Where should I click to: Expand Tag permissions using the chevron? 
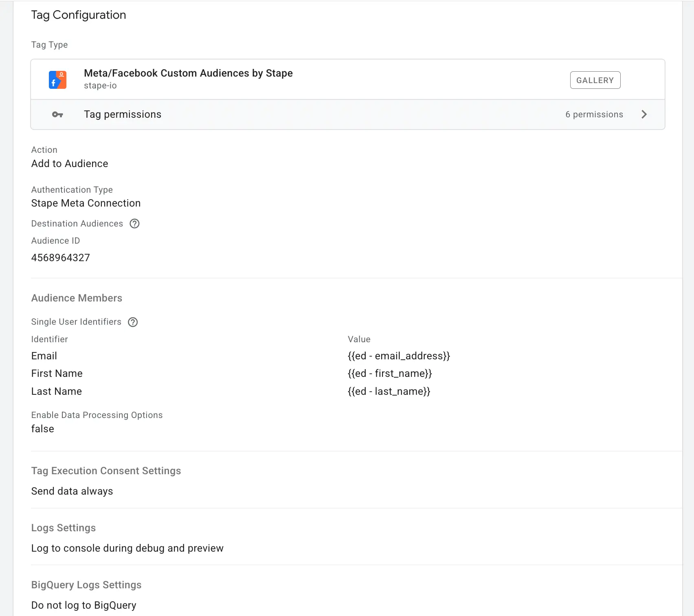[643, 114]
